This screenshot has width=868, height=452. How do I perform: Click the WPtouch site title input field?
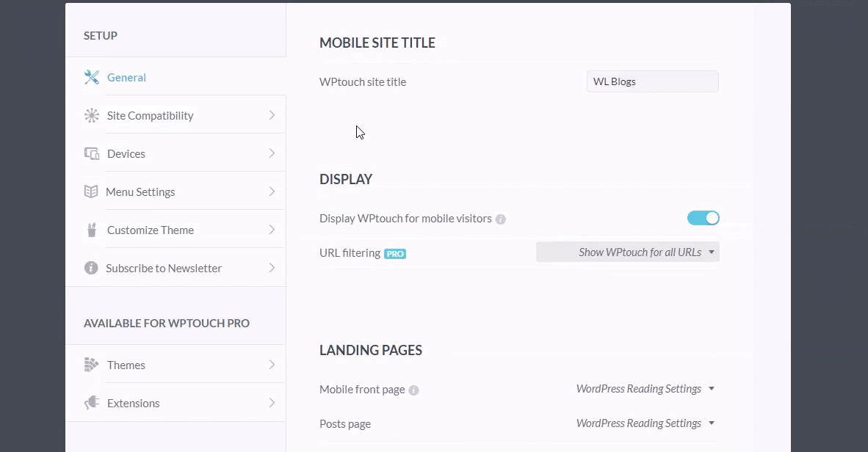click(x=653, y=81)
